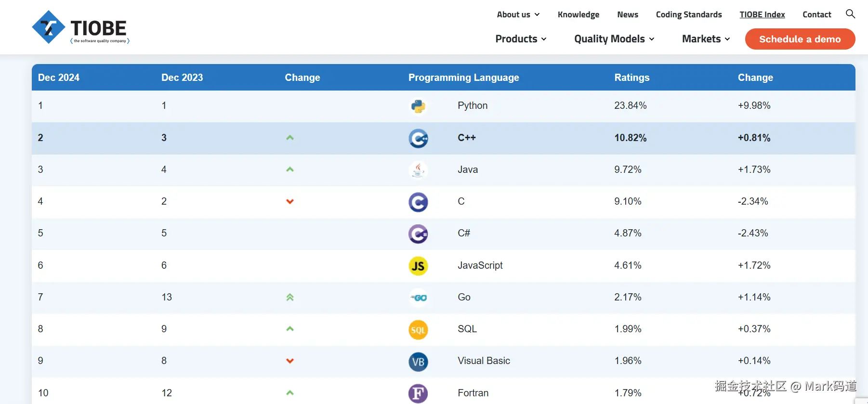Screen dimensions: 868x404
Task: Click the Ratings column header
Action: 631,78
